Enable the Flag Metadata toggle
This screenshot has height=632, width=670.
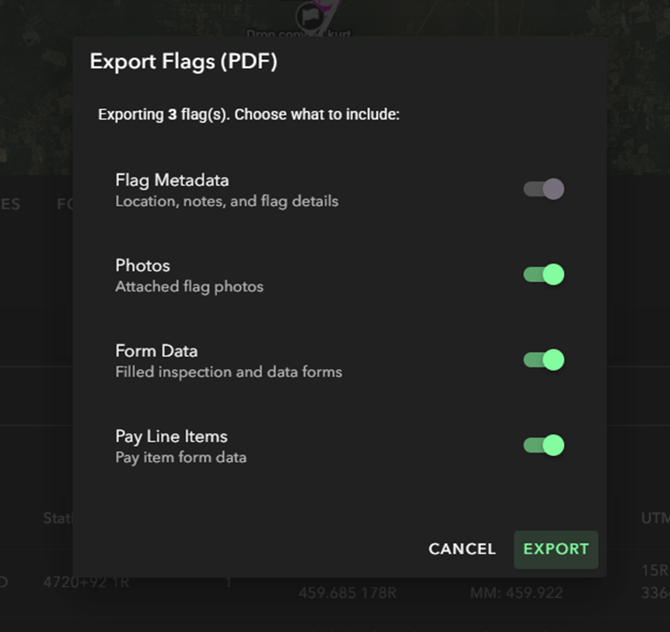(544, 189)
